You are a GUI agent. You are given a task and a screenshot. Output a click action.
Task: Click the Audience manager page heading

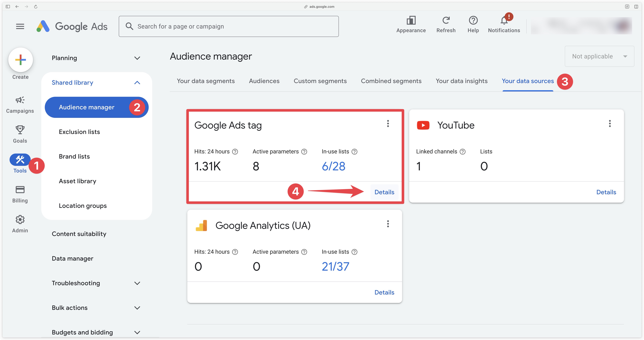pos(211,56)
